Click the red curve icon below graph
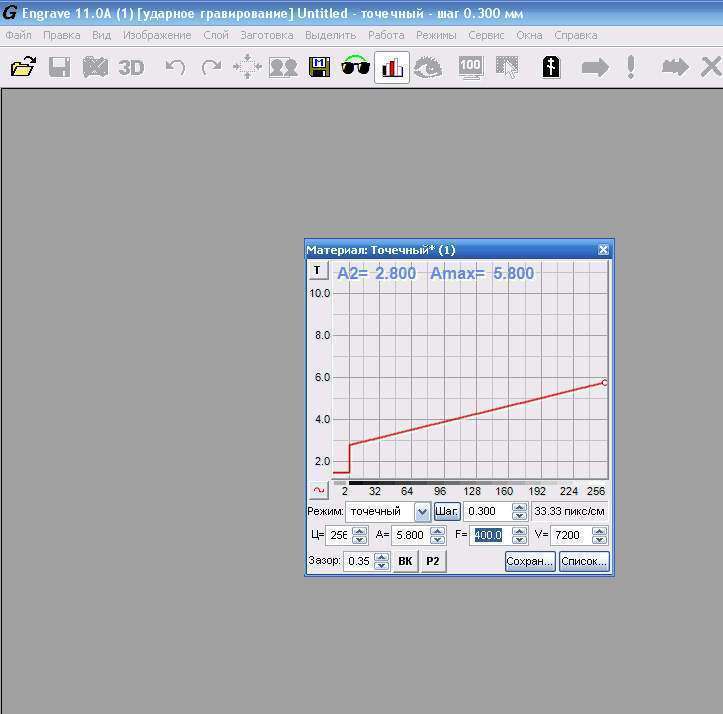The image size is (723, 714). [x=319, y=491]
